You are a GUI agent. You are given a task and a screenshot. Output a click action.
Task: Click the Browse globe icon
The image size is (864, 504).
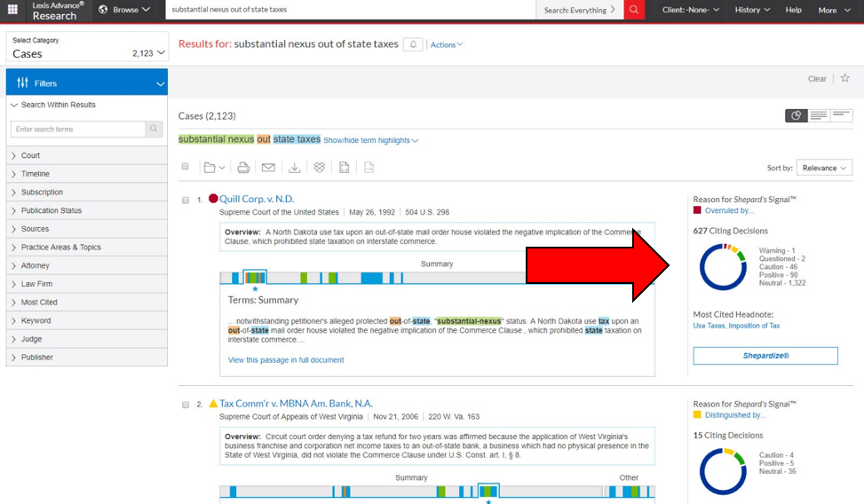[103, 10]
